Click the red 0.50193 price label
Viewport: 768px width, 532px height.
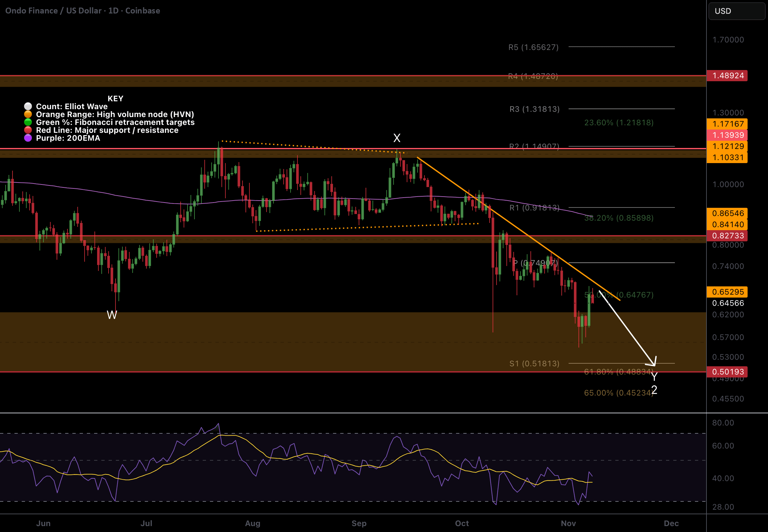click(727, 372)
